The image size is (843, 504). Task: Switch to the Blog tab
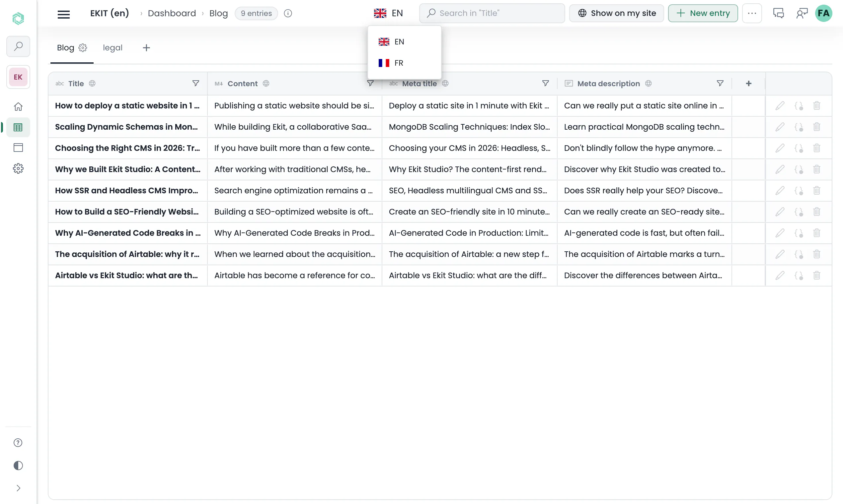pyautogui.click(x=65, y=48)
